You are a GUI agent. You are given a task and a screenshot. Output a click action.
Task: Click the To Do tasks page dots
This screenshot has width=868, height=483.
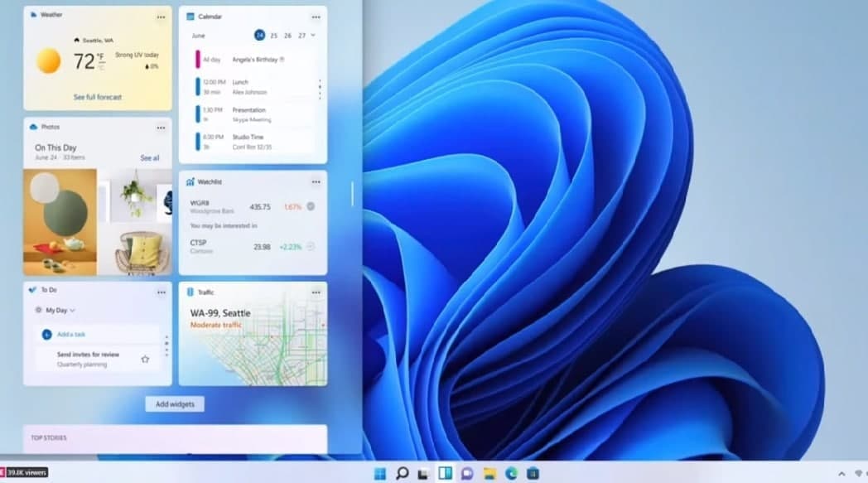[x=166, y=345]
